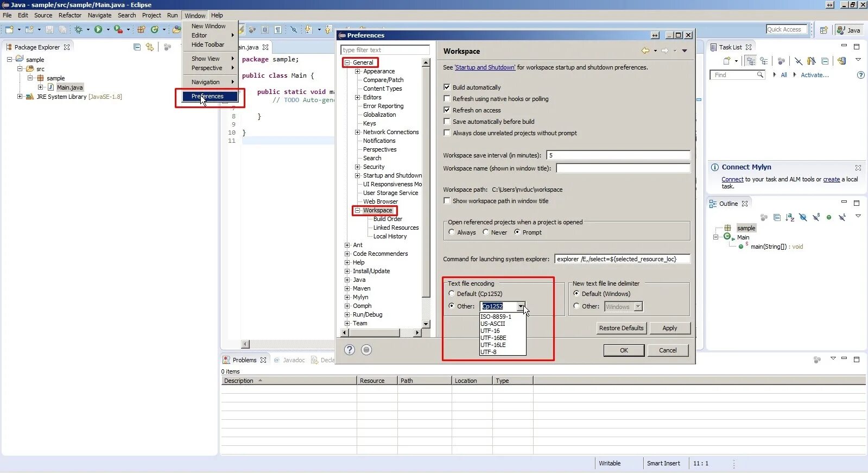Screen dimensions: 868x473
Task: Open the 'Startup and Shutdown' link
Action: point(485,67)
